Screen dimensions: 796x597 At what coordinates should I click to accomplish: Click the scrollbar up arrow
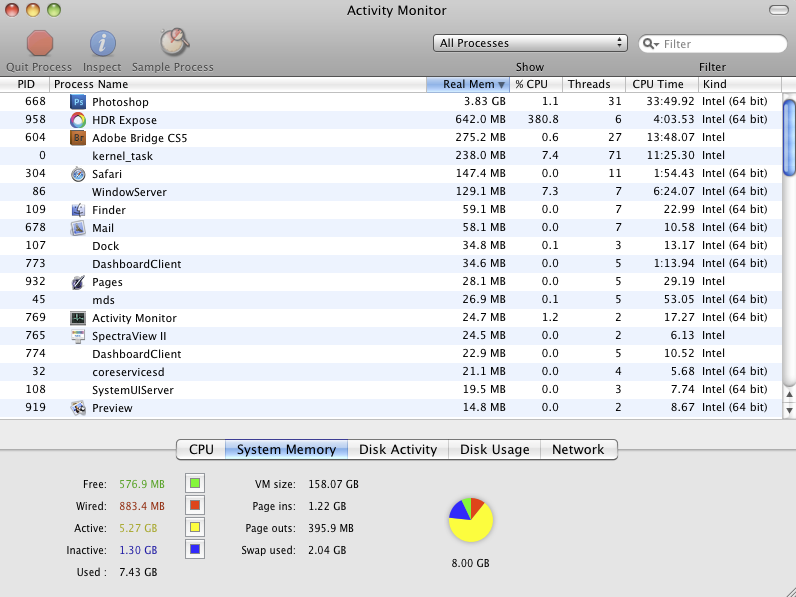[x=789, y=394]
